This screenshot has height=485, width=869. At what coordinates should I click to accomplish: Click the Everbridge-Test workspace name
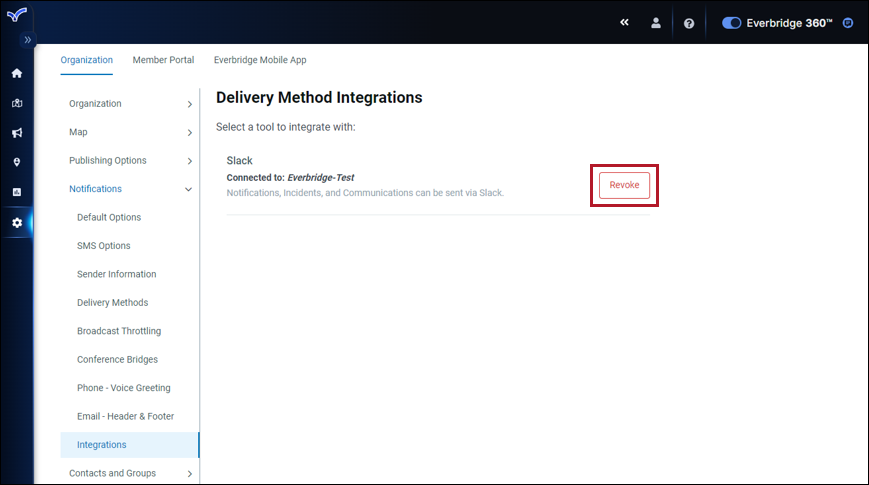(x=321, y=177)
